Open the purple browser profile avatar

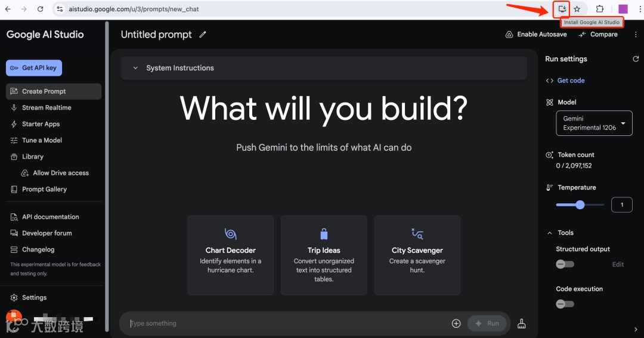[x=623, y=9]
